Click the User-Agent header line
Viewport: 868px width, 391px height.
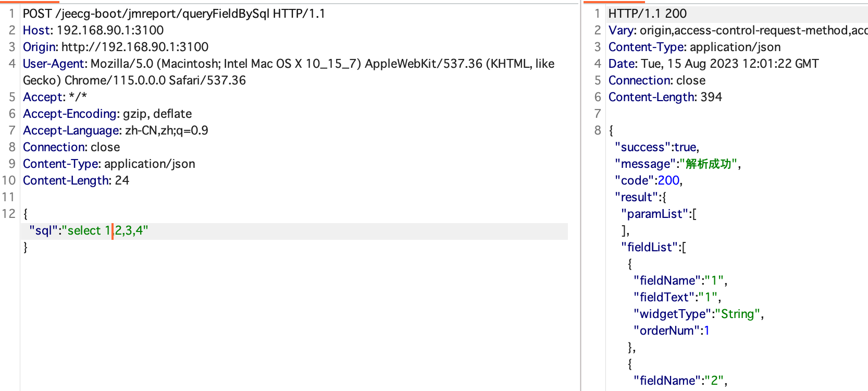click(x=289, y=64)
